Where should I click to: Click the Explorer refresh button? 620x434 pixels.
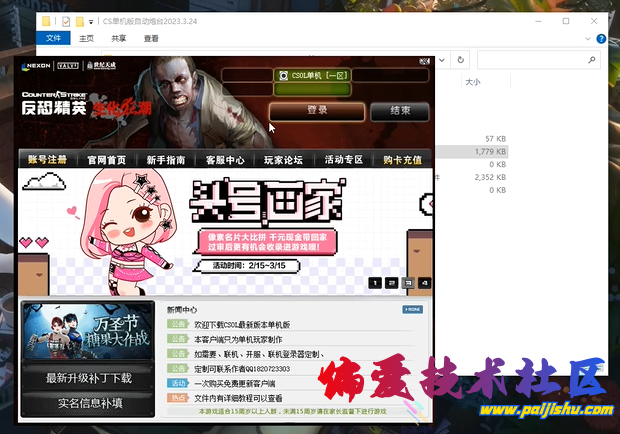(x=461, y=60)
